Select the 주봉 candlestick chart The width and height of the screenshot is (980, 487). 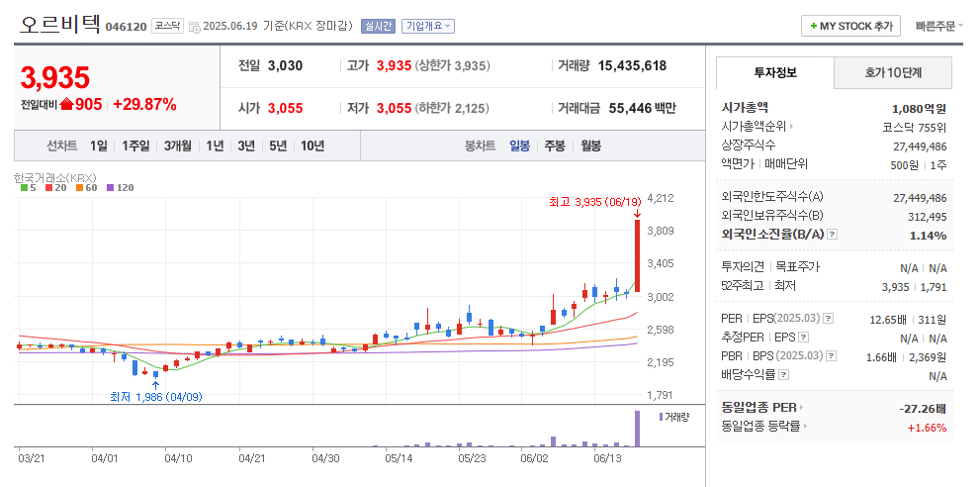pyautogui.click(x=555, y=146)
